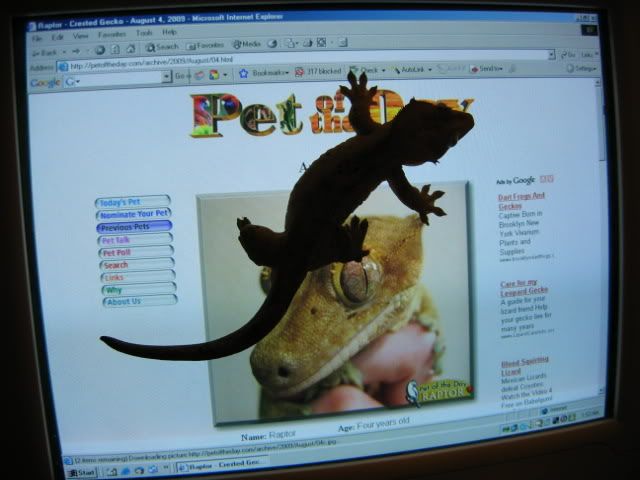Go to the Home page icon

[131, 49]
